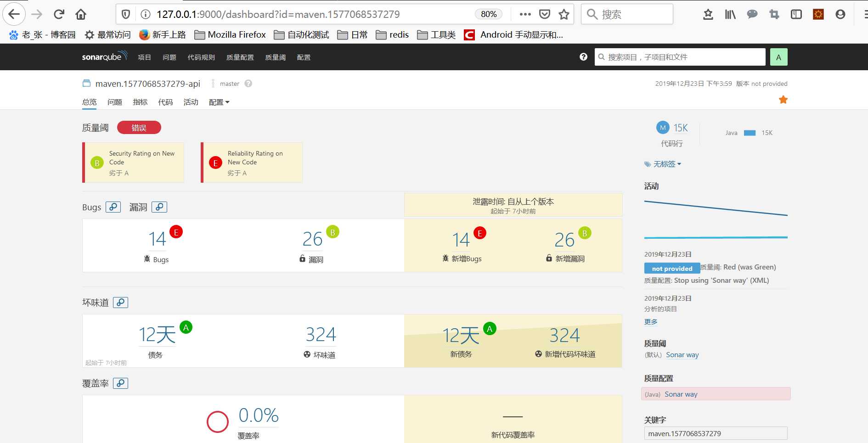This screenshot has height=443, width=868.
Task: Open the Firefox home page icon
Action: (81, 14)
